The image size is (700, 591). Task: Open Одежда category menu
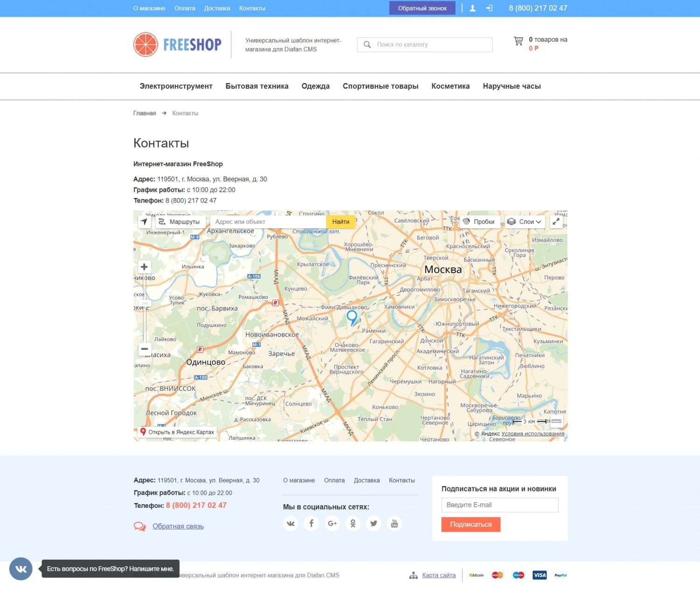[315, 86]
